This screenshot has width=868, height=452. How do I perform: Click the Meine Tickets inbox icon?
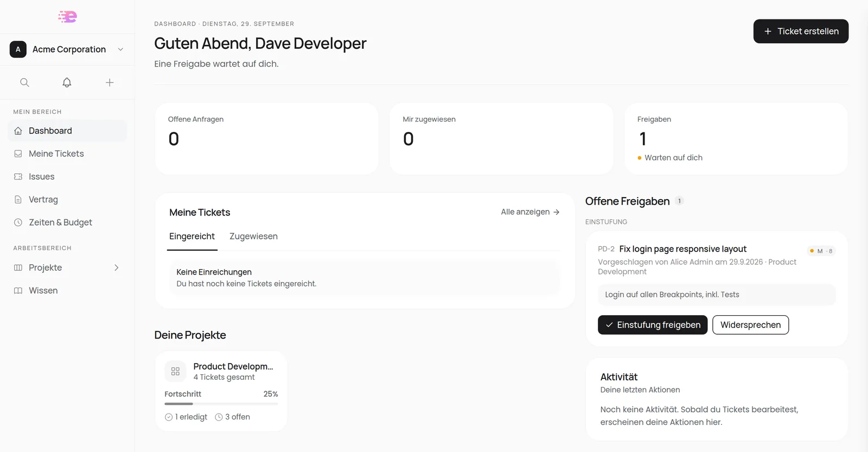point(18,154)
